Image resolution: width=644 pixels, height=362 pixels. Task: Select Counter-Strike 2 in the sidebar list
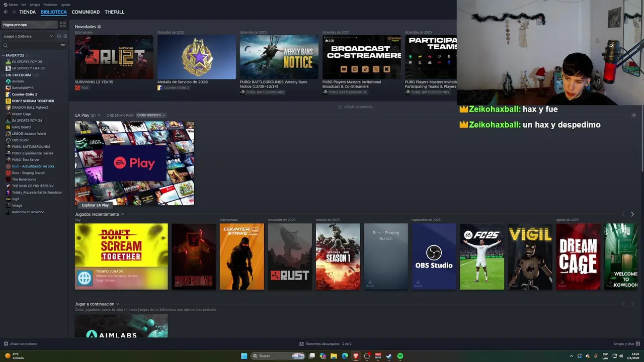(24, 95)
